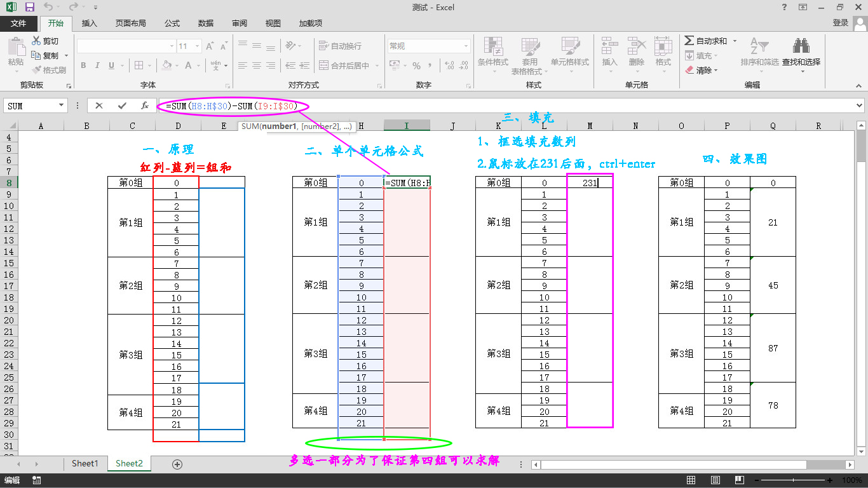The image size is (868, 488).
Task: Click the Insert cells (插入) icon
Action: (610, 46)
